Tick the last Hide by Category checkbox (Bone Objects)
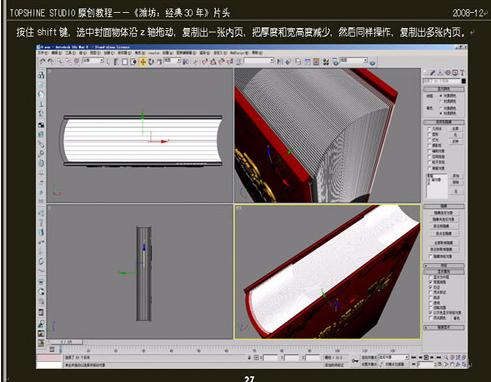 click(x=429, y=168)
